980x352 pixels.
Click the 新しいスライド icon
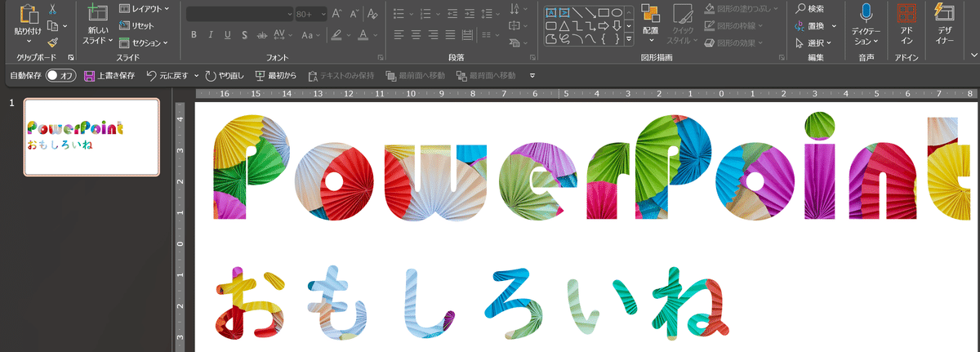pos(98,12)
